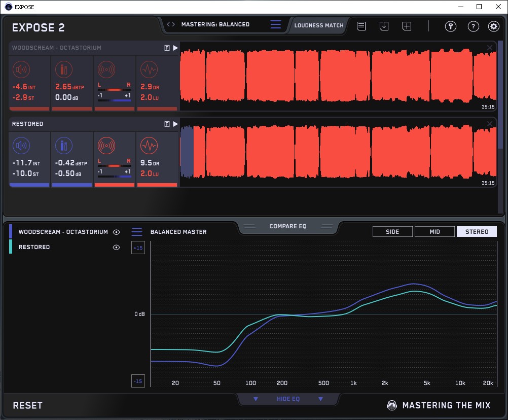508x420 pixels.
Task: Click the -11.7 INT loudness value
Action: 26,163
